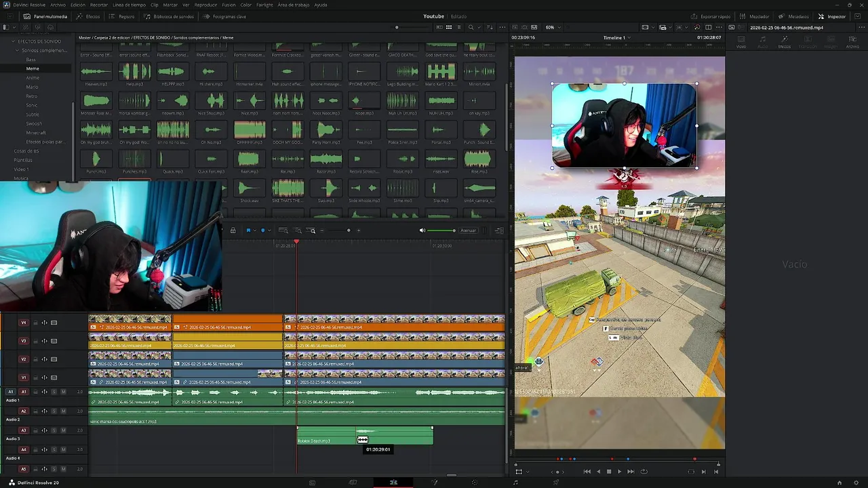This screenshot has width=868, height=488.
Task: Open the Edición menu
Action: pos(78,5)
